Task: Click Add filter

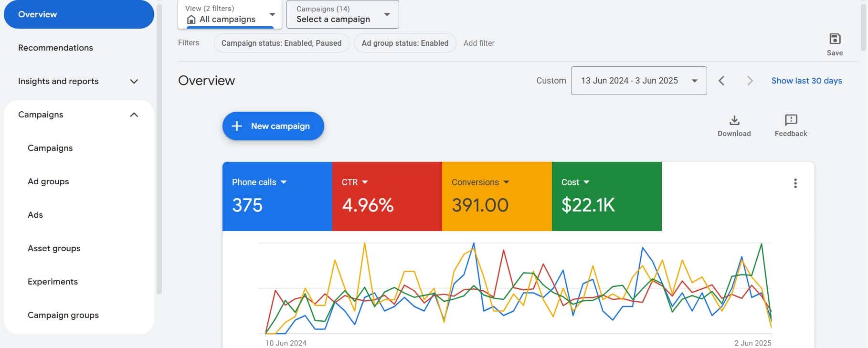Action: tap(479, 43)
